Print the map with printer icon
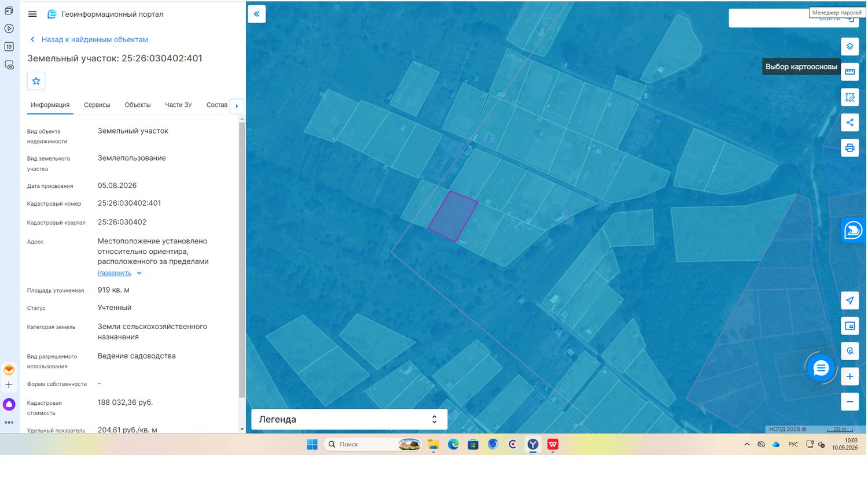Viewport: 868px width, 488px height. point(849,148)
